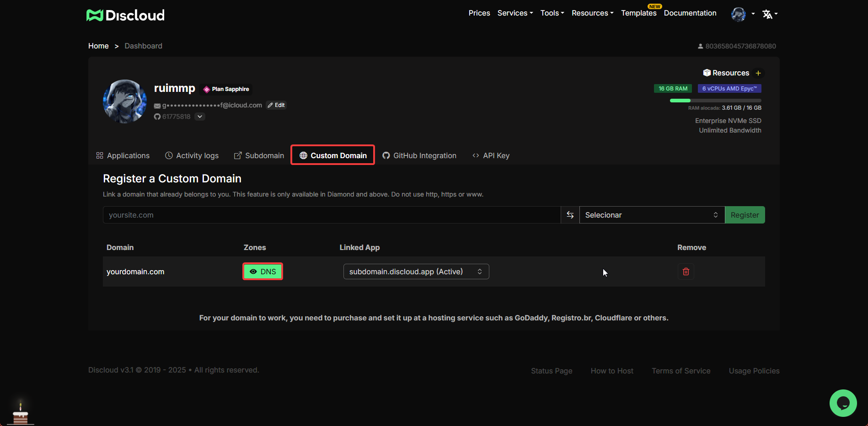This screenshot has height=426, width=868.
Task: Click the swap arrows icon beside domain field
Action: [x=570, y=215]
